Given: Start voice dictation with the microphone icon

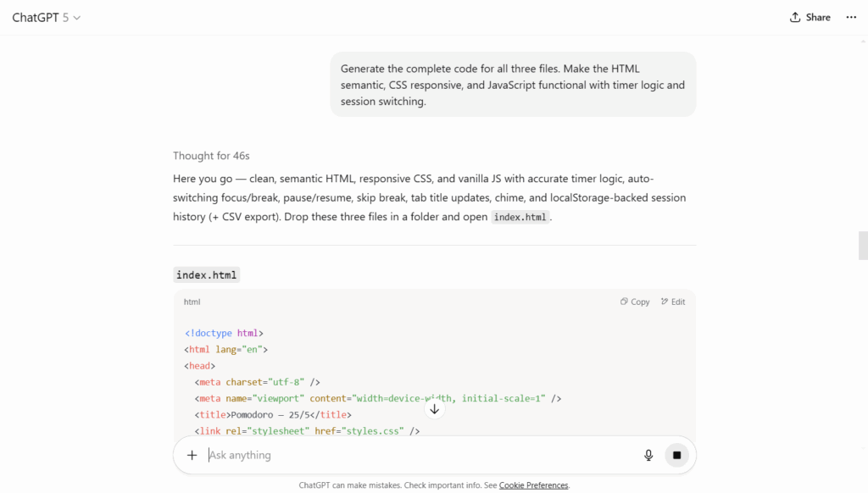Looking at the screenshot, I should pos(648,455).
